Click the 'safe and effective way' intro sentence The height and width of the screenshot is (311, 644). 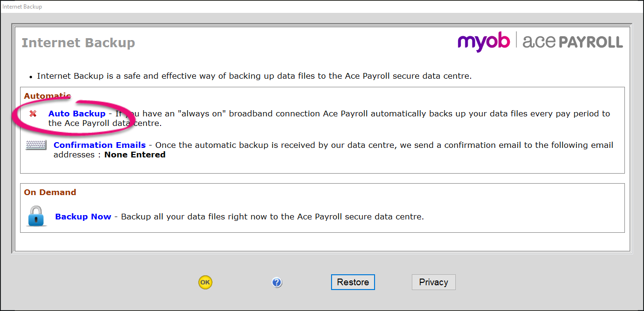pos(254,76)
